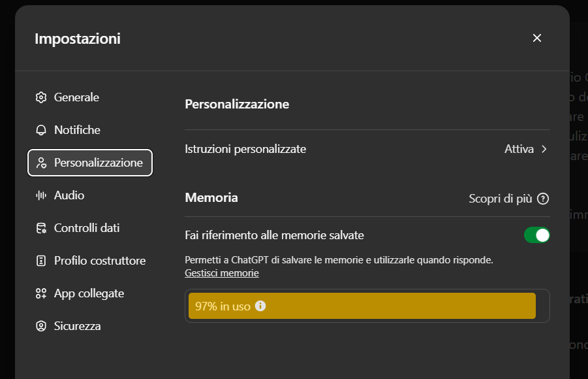Click the Attiva status text
The width and height of the screenshot is (588, 379).
pyautogui.click(x=519, y=149)
